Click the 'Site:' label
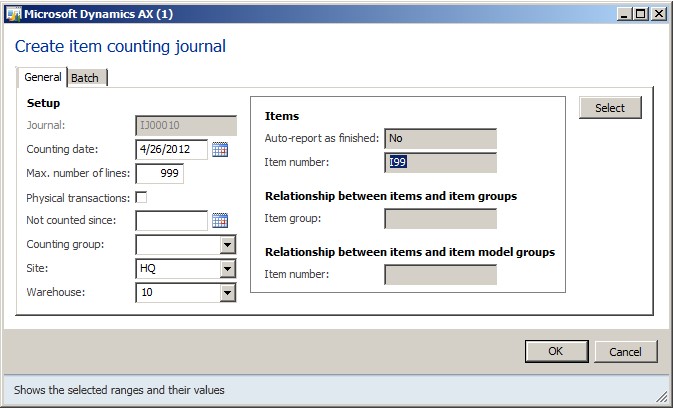The width and height of the screenshot is (673, 408). point(37,268)
